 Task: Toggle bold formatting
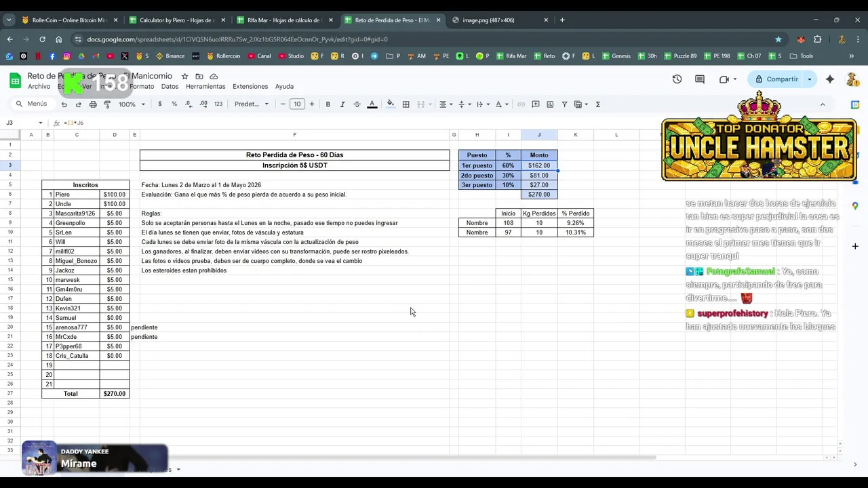pos(328,104)
